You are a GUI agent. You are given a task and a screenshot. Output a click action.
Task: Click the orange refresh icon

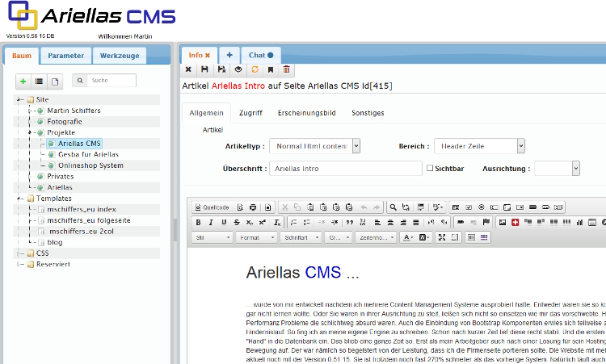coord(255,69)
